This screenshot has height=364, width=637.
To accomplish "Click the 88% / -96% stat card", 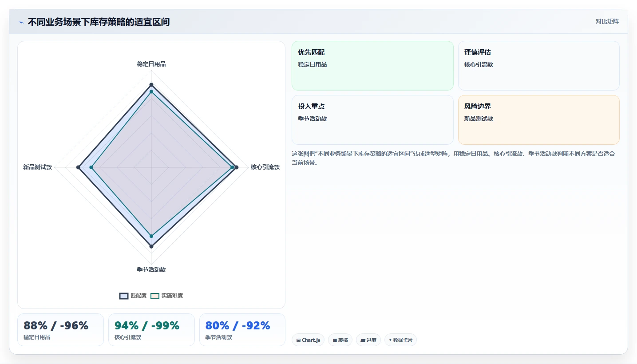I will 60,330.
